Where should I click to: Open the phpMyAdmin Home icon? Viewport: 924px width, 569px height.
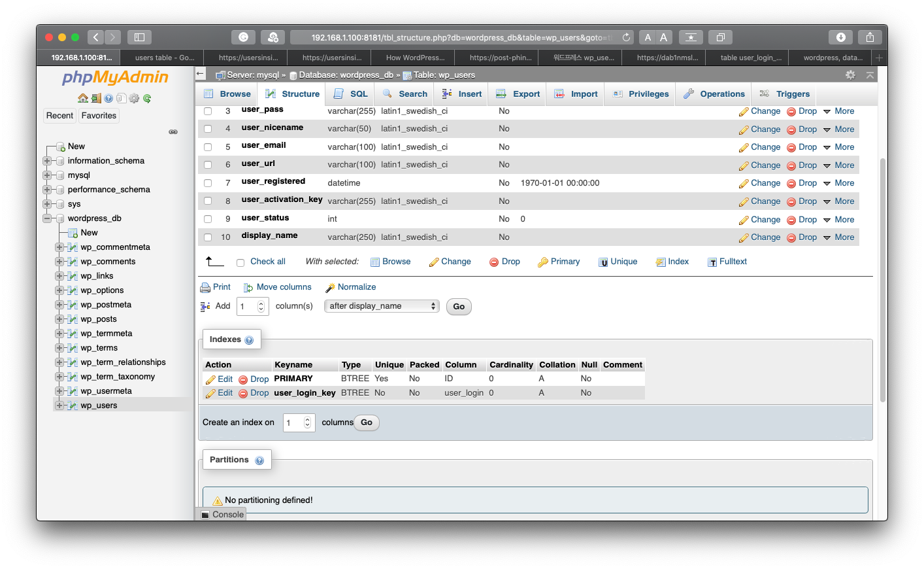tap(82, 98)
